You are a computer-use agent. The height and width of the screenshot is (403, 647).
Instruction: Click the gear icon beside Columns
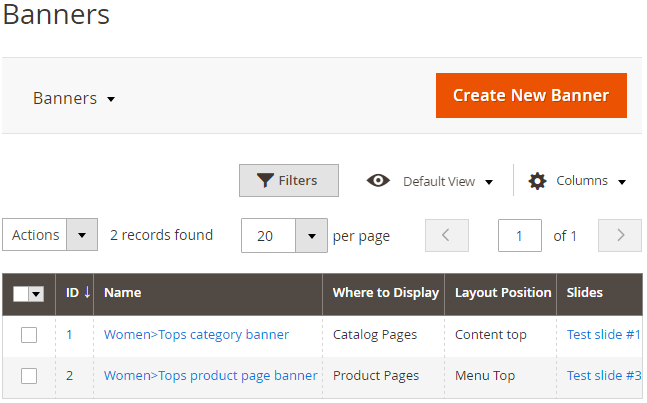[x=537, y=181]
